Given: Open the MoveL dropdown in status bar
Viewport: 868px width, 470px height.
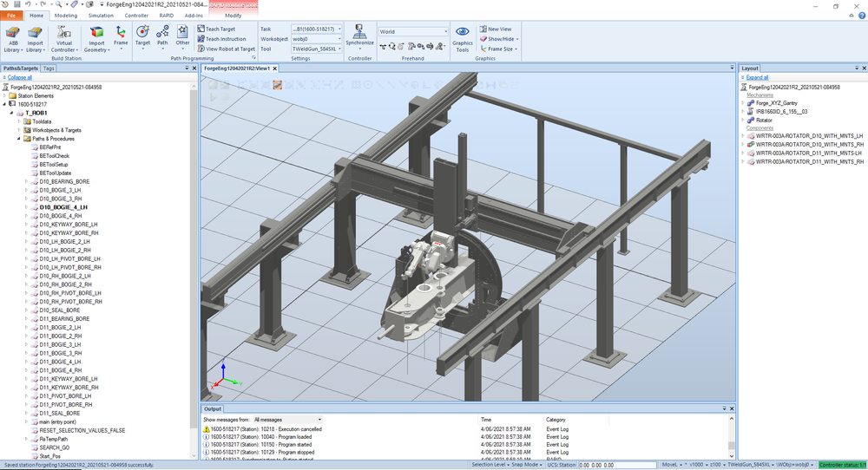Looking at the screenshot, I should click(672, 465).
